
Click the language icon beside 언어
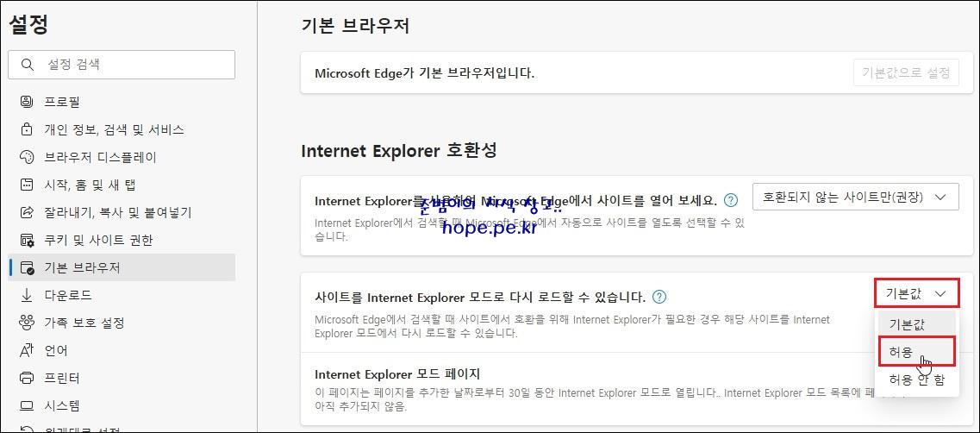27,350
